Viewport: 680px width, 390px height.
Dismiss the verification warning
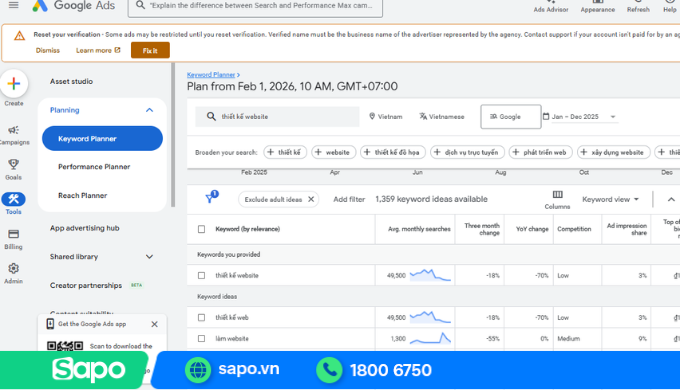(48, 50)
